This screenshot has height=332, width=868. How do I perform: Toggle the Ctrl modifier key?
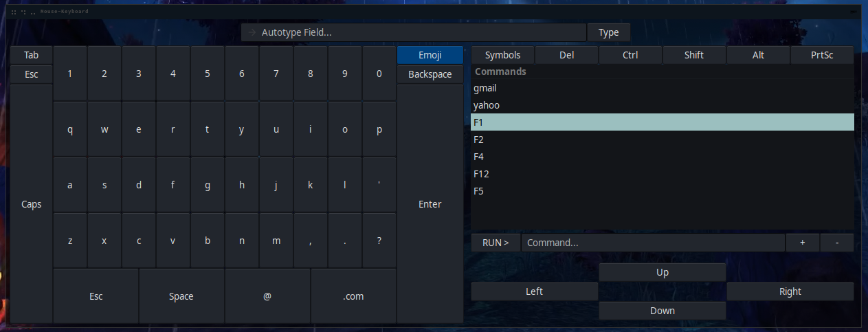[630, 55]
